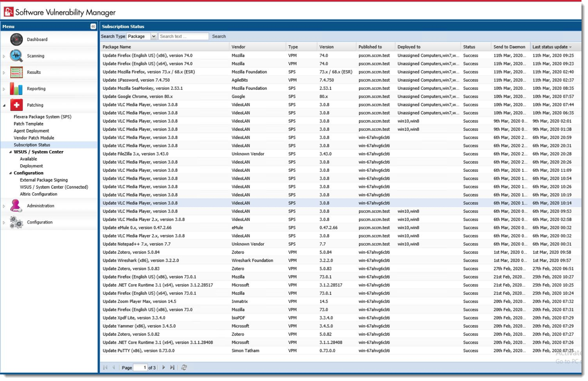Click the Configuration gears icon
588x381 pixels.
tap(16, 222)
